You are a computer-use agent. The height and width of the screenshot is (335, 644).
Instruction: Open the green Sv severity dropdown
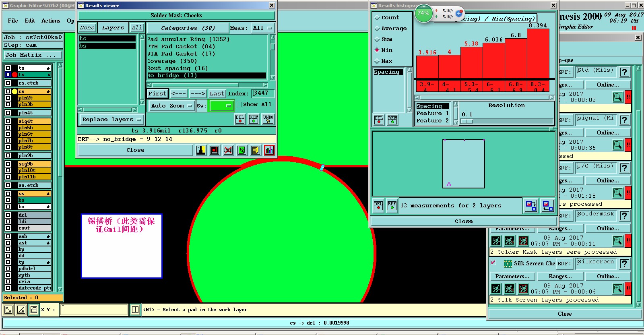221,105
